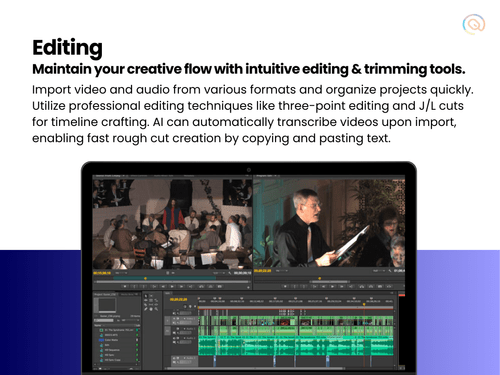Toggle V source patch on Video 1
Screen dimensions: 500x375
click(x=168, y=321)
